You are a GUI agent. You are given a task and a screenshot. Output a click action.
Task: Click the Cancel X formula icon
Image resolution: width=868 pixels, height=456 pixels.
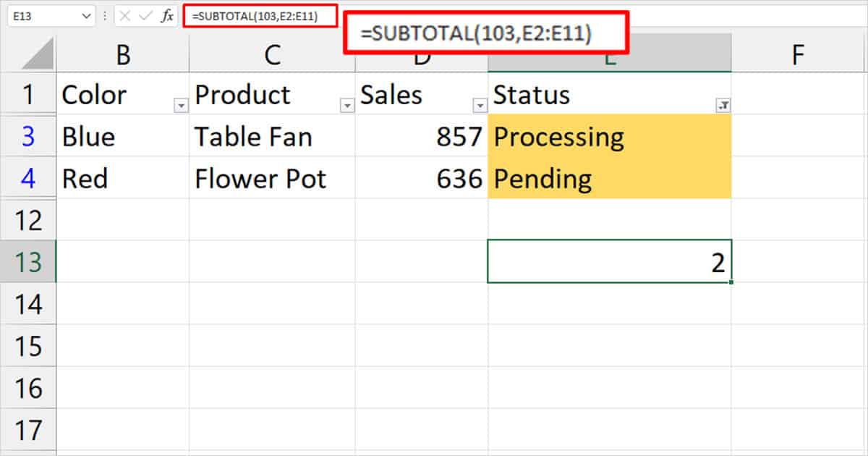[x=125, y=15]
